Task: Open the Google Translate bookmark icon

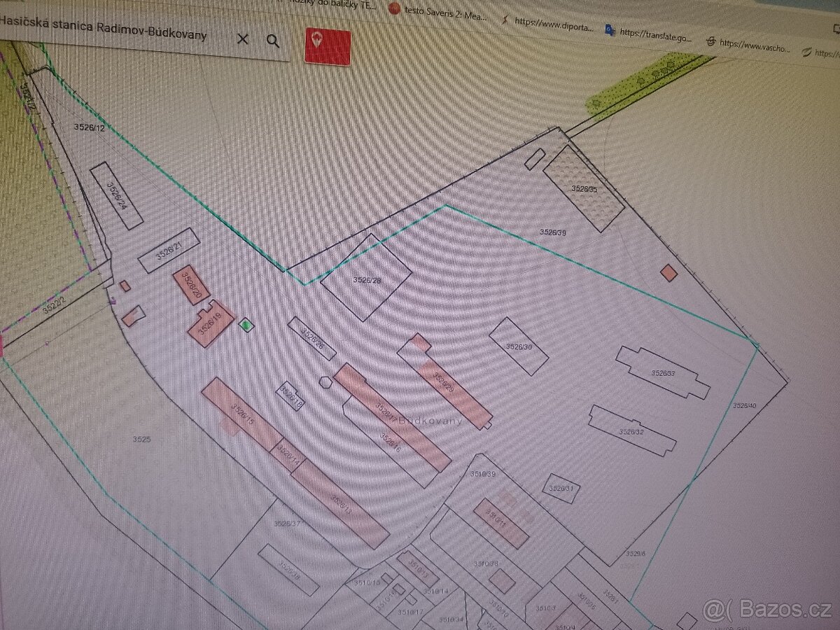Action: pos(609,29)
